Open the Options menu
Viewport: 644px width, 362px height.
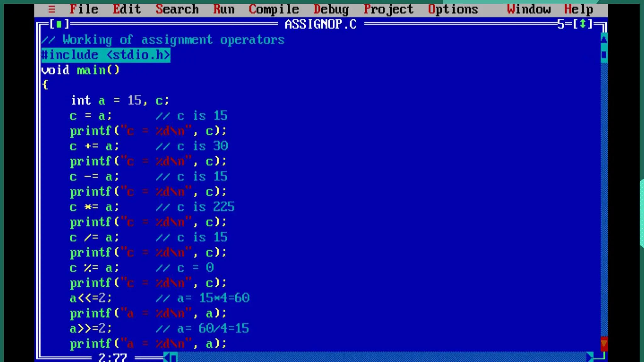[x=453, y=9]
